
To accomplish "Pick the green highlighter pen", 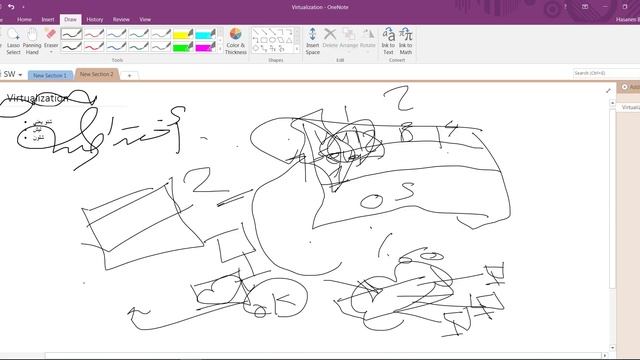I will point(183,47).
